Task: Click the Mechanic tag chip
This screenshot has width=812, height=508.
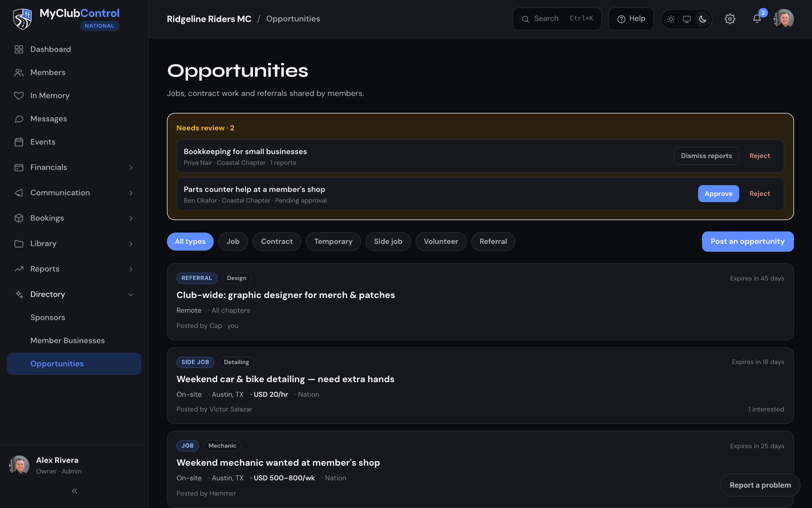Action: [222, 446]
